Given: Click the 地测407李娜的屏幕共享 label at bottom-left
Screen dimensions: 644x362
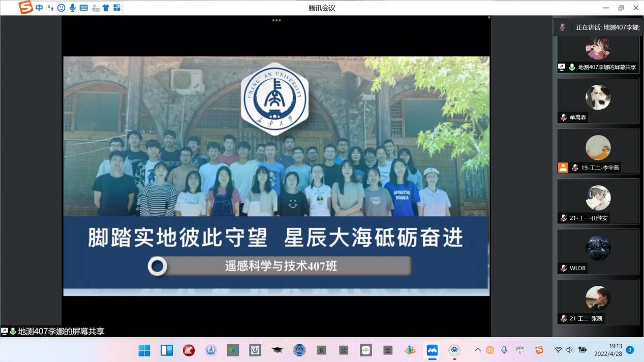Looking at the screenshot, I should [60, 332].
